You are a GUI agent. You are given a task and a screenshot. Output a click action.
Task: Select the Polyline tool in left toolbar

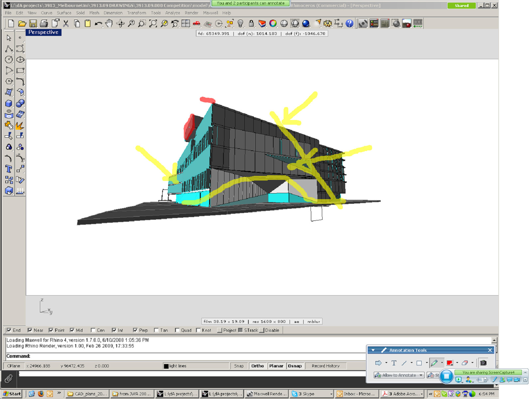click(9, 49)
